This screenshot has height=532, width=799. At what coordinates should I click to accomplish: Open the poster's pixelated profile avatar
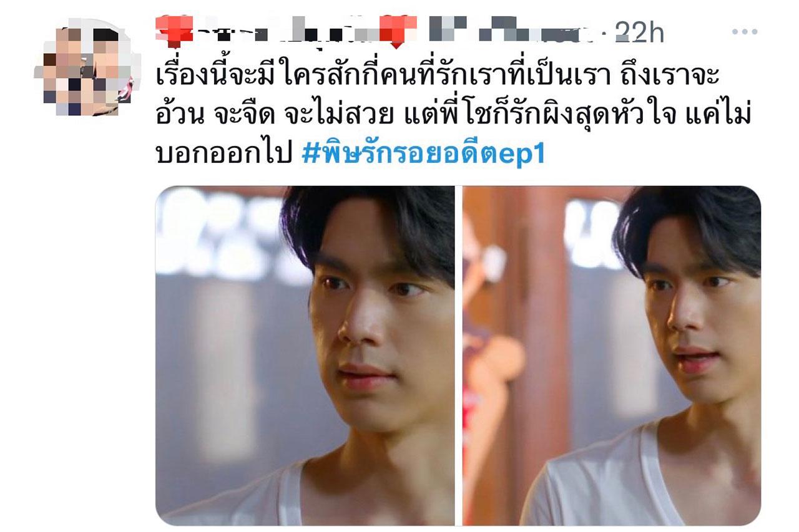84,70
